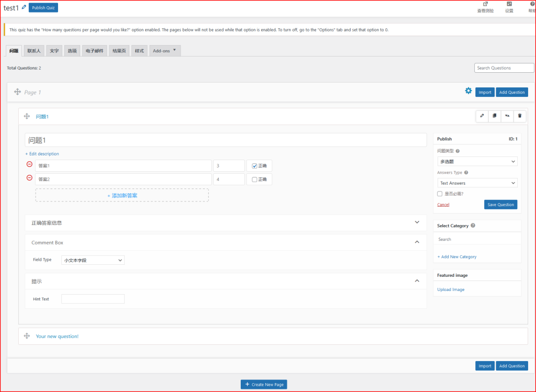This screenshot has height=392, width=536.
Task: Duplicate 问题1 using the copy icon
Action: pos(495,116)
